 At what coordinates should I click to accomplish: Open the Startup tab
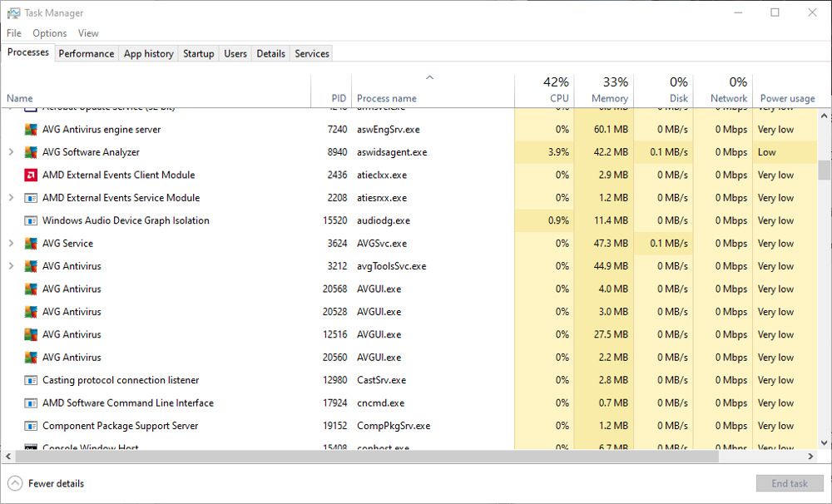coord(198,53)
